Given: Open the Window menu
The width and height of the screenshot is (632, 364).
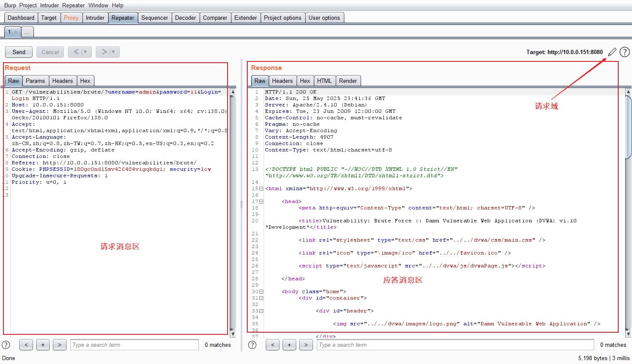Looking at the screenshot, I should 98,5.
